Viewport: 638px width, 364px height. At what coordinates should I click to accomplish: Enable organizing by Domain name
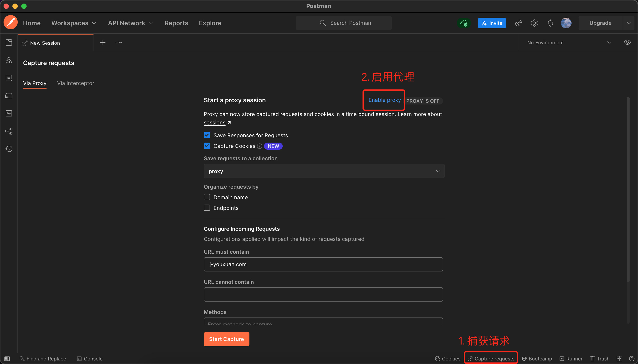pyautogui.click(x=207, y=197)
